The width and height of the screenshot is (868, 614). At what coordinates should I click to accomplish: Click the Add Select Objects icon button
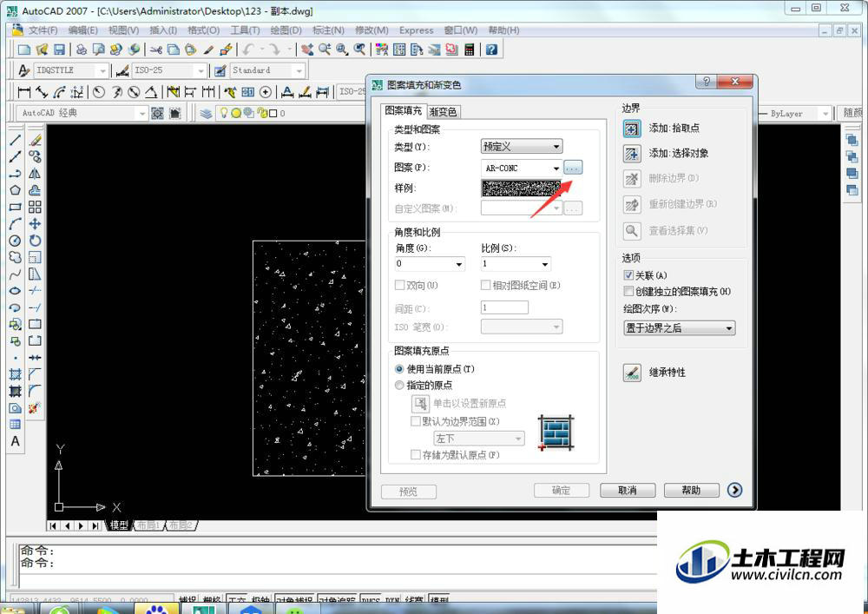pyautogui.click(x=632, y=154)
